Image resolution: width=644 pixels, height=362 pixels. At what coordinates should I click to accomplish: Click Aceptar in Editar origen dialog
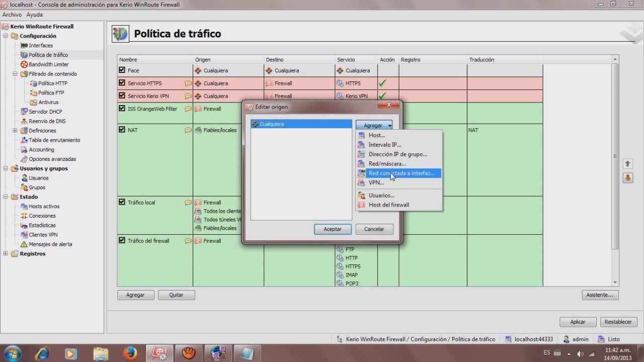click(333, 229)
